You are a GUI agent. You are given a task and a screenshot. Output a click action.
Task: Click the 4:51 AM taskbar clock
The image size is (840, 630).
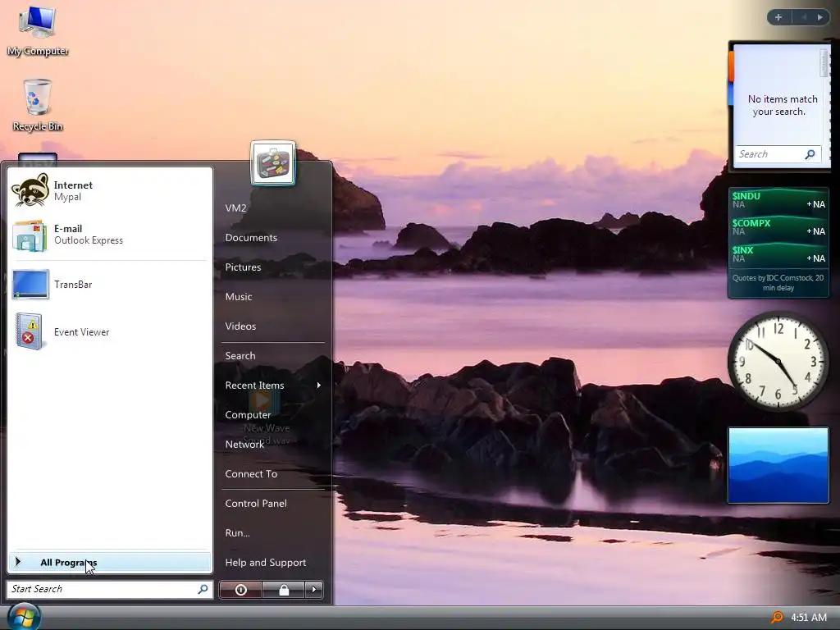tap(809, 617)
